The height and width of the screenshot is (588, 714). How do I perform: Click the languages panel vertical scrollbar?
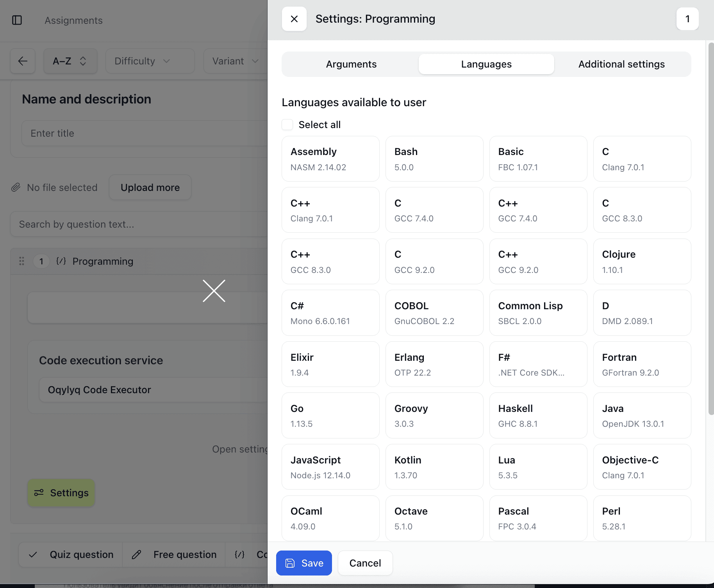point(711,228)
